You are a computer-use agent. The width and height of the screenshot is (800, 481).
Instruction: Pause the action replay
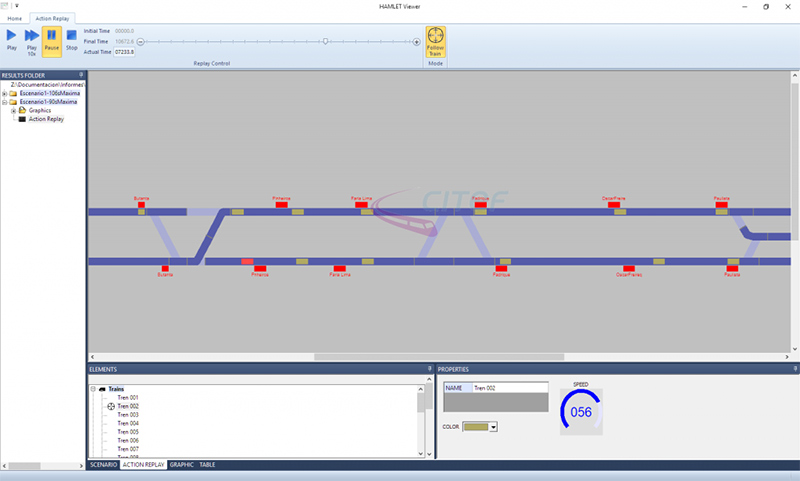(52, 39)
